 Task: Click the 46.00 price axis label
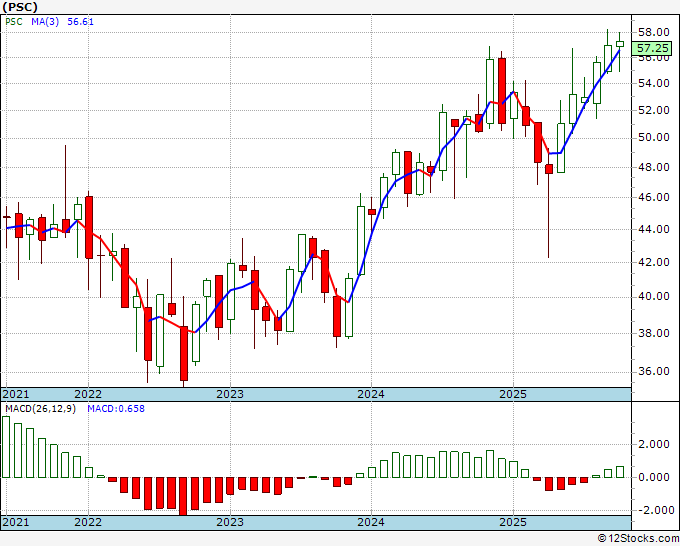(x=653, y=197)
